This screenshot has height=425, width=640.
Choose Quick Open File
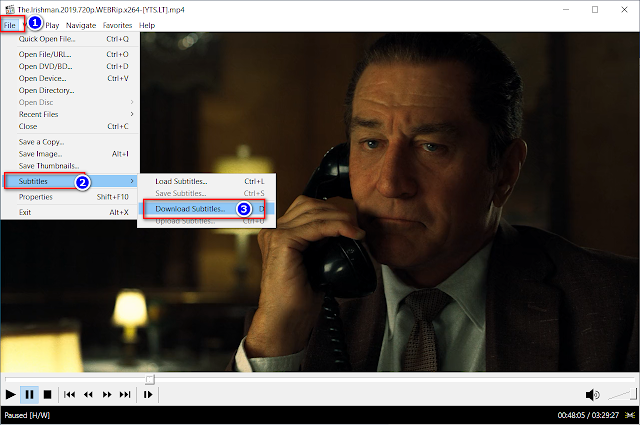(71, 39)
